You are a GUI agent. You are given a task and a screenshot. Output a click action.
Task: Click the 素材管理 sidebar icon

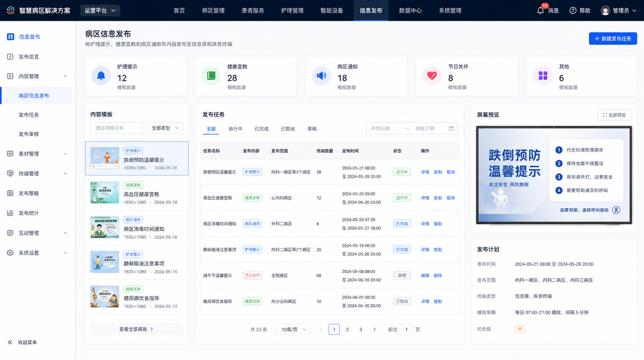click(10, 154)
